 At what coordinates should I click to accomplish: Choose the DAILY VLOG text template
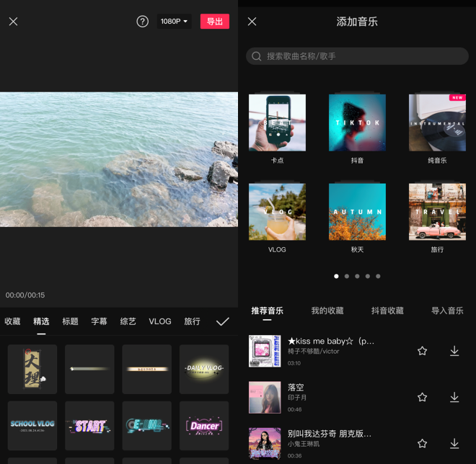click(204, 370)
